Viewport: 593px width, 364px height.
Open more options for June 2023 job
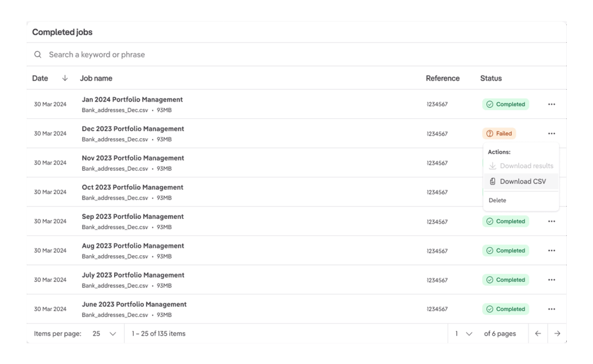coord(551,309)
